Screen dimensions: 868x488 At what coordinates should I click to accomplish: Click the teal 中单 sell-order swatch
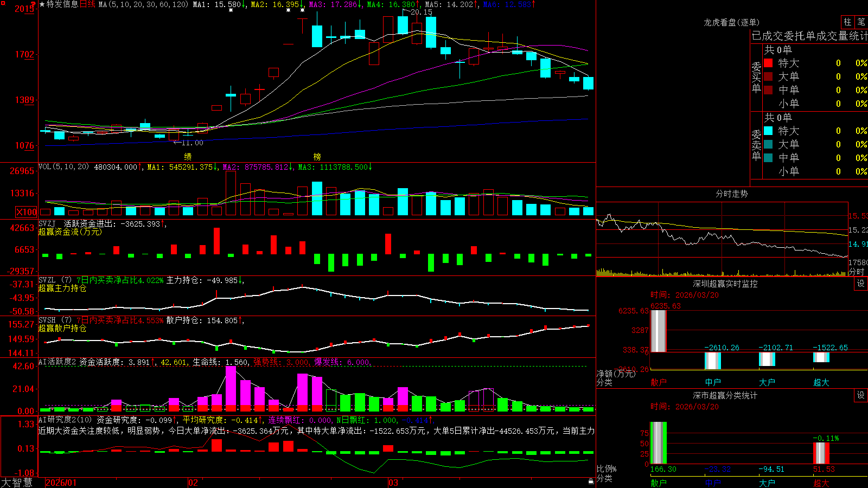768,158
